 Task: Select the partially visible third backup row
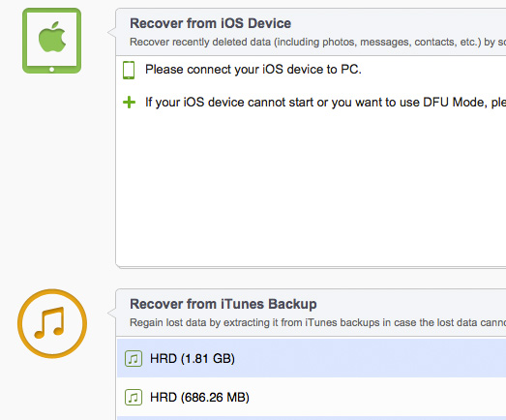pyautogui.click(x=312, y=418)
